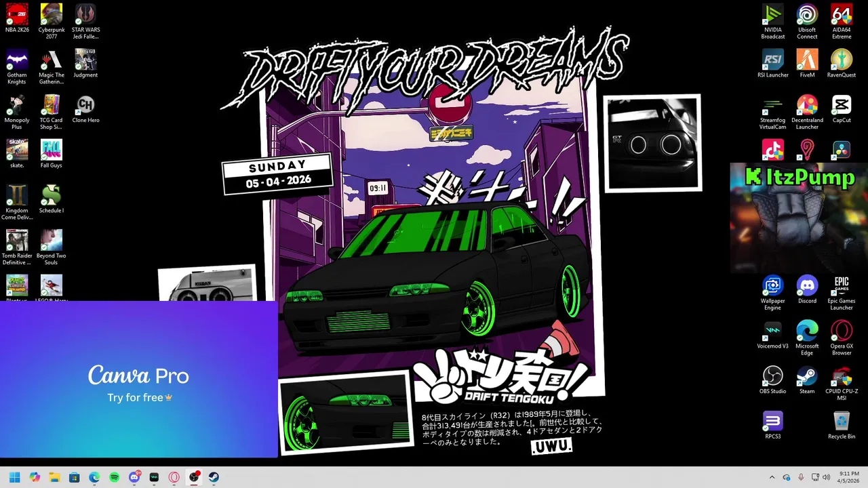Select the pink lightbulb swirl desktop icon
868x488 pixels.
pos(807,149)
